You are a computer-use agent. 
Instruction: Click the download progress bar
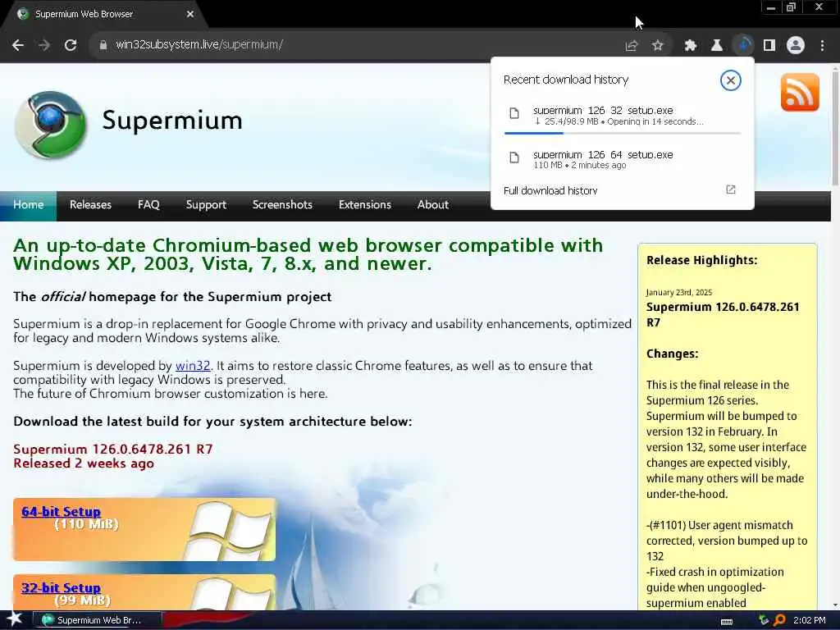tap(623, 132)
